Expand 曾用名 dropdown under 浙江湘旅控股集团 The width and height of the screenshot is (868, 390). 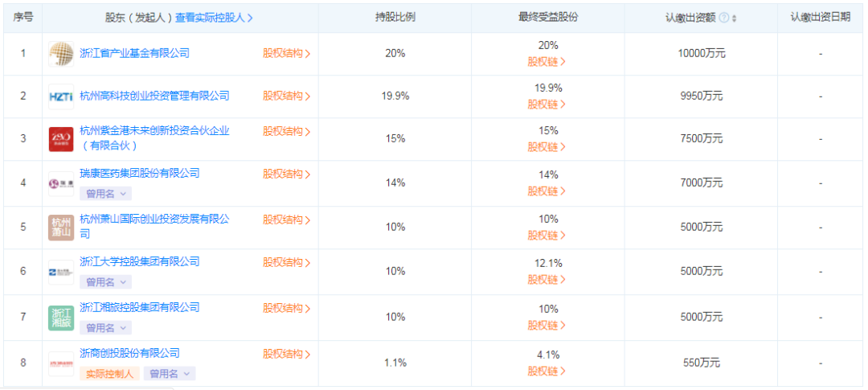pos(106,328)
